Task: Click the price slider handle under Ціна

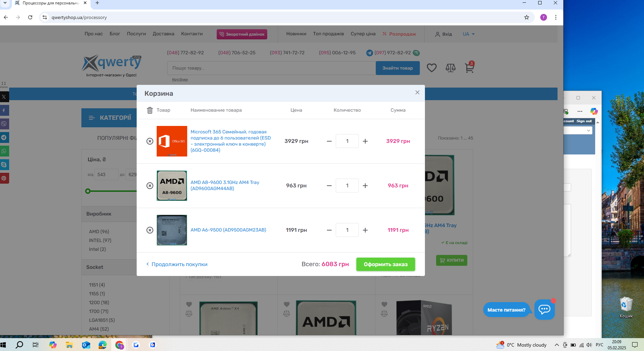Action: pos(88,191)
